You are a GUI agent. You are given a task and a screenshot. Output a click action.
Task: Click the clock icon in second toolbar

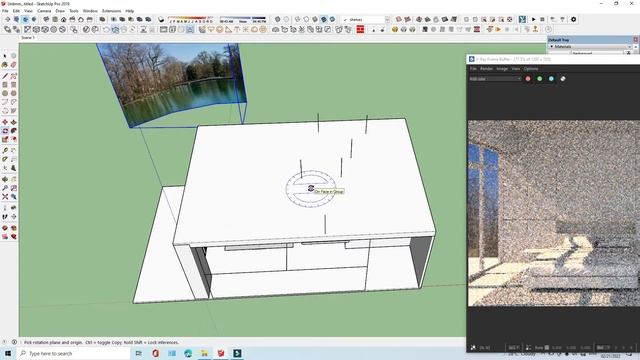click(x=548, y=29)
